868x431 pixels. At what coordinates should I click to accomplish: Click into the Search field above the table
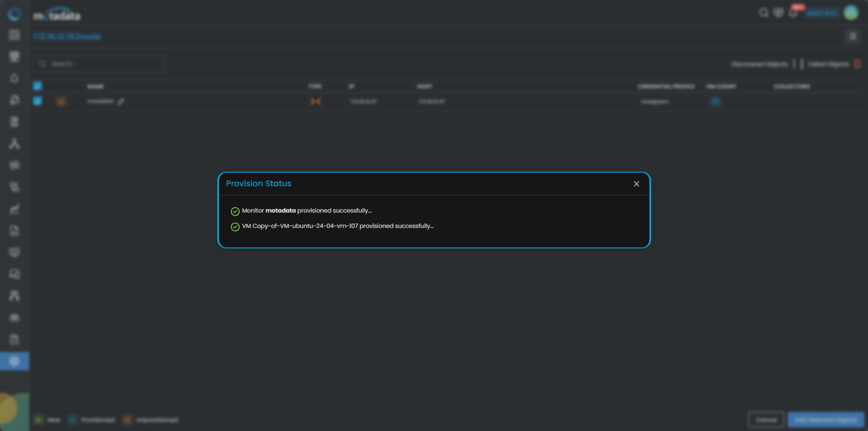pyautogui.click(x=102, y=64)
